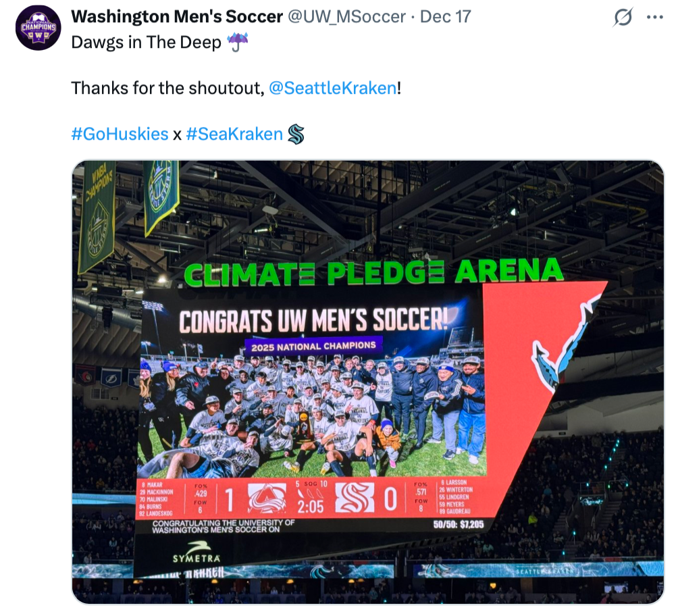Click the Washington Men's Soccer profile avatar

pos(38,28)
